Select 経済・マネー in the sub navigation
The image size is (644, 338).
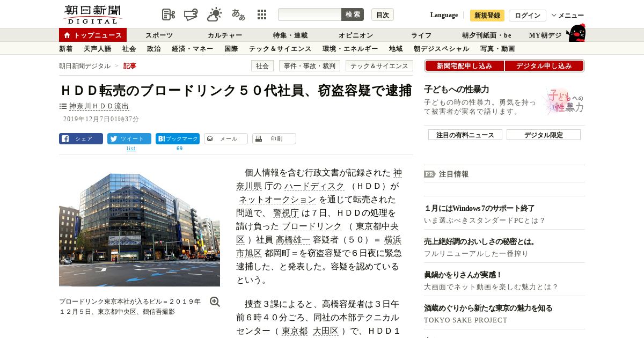[192, 49]
